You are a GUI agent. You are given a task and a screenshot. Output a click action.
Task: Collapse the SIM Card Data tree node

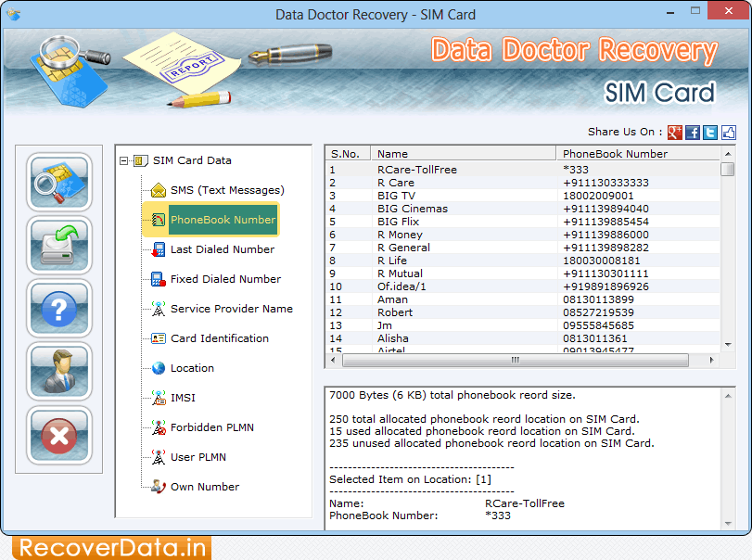[x=124, y=160]
